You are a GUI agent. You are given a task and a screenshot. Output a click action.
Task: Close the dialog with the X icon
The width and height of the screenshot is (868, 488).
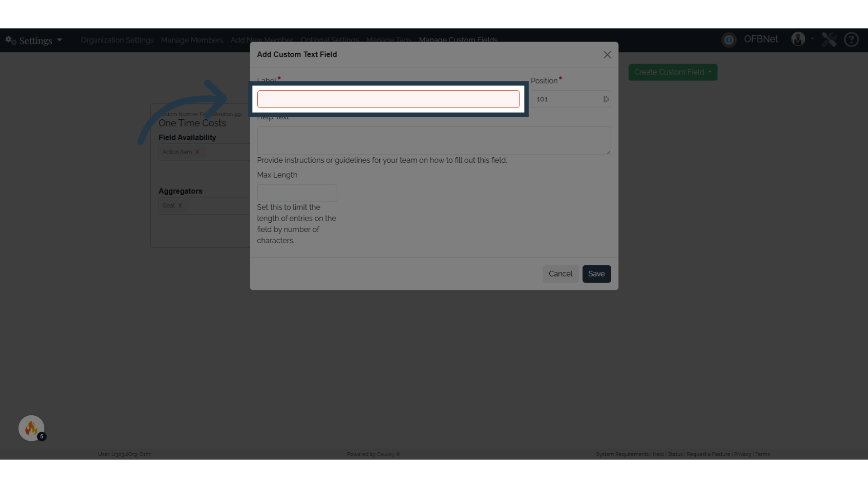click(607, 55)
